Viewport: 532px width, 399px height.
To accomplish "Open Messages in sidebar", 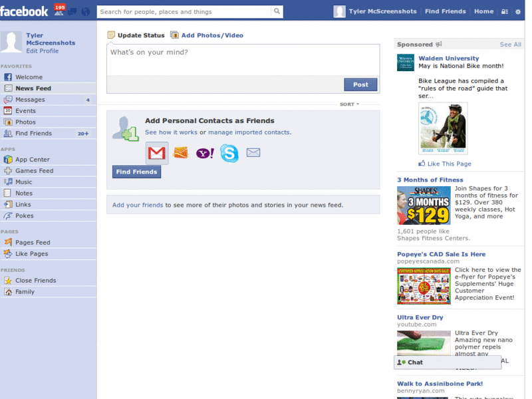I will (48, 99).
